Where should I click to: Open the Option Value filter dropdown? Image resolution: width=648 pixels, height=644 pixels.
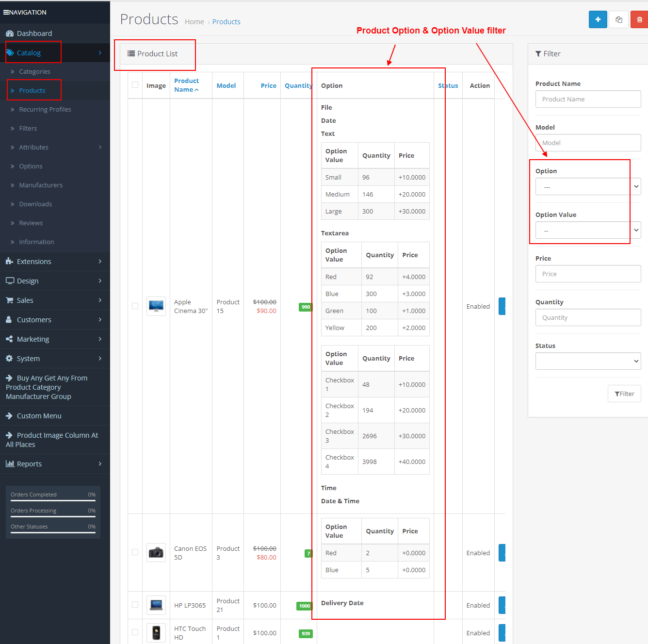pyautogui.click(x=588, y=230)
